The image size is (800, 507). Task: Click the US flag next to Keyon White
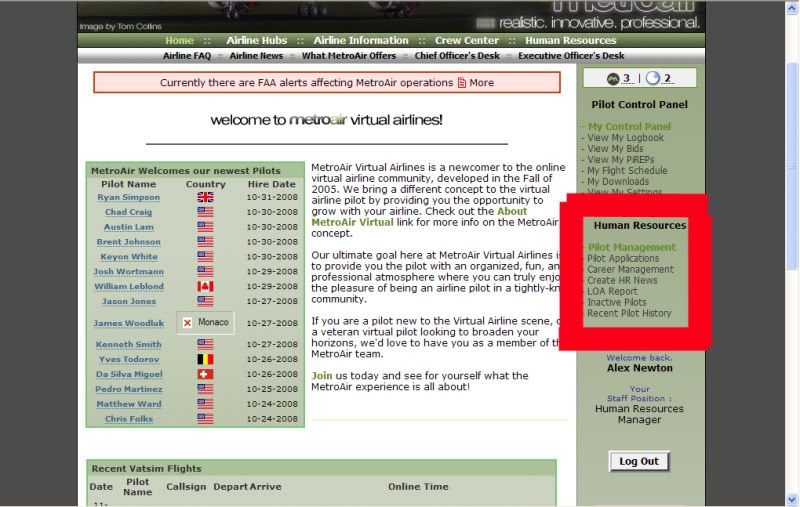click(x=205, y=257)
